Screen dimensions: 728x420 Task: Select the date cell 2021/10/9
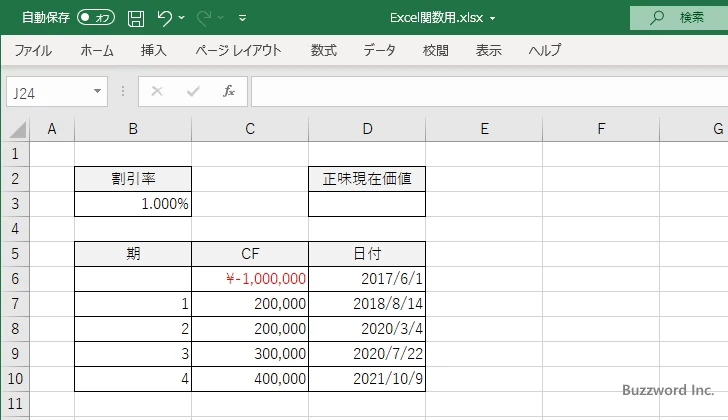click(x=367, y=379)
